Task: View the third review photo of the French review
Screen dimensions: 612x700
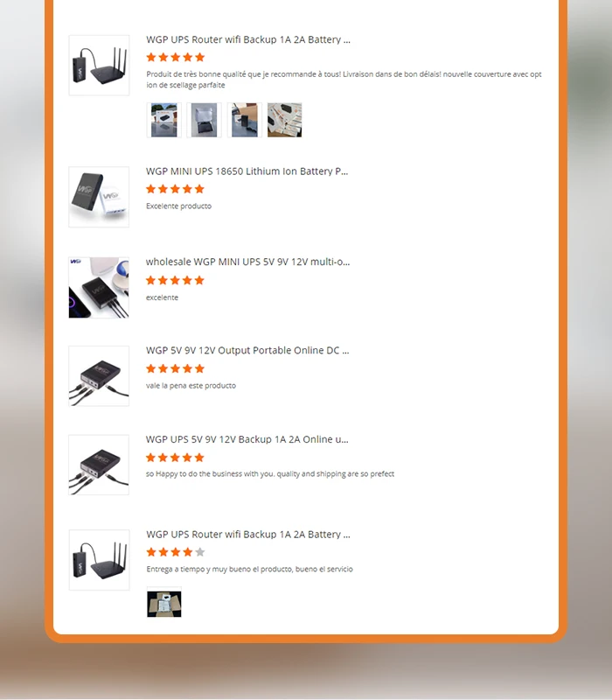Action: 245,120
